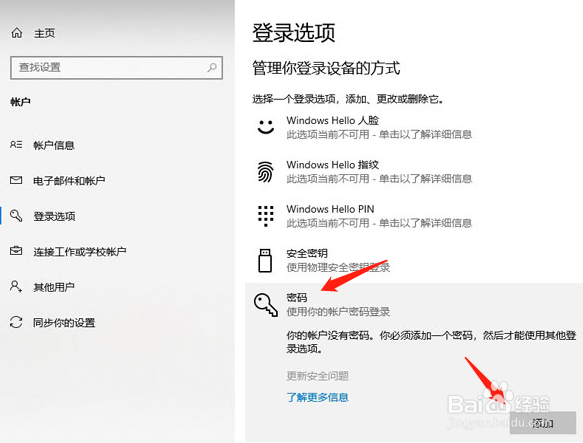Click the 其他用户 person icon

point(16,286)
